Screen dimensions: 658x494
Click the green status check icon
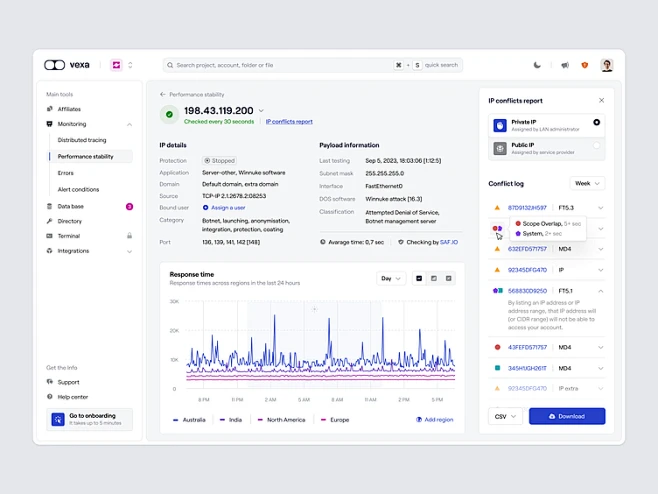169,115
